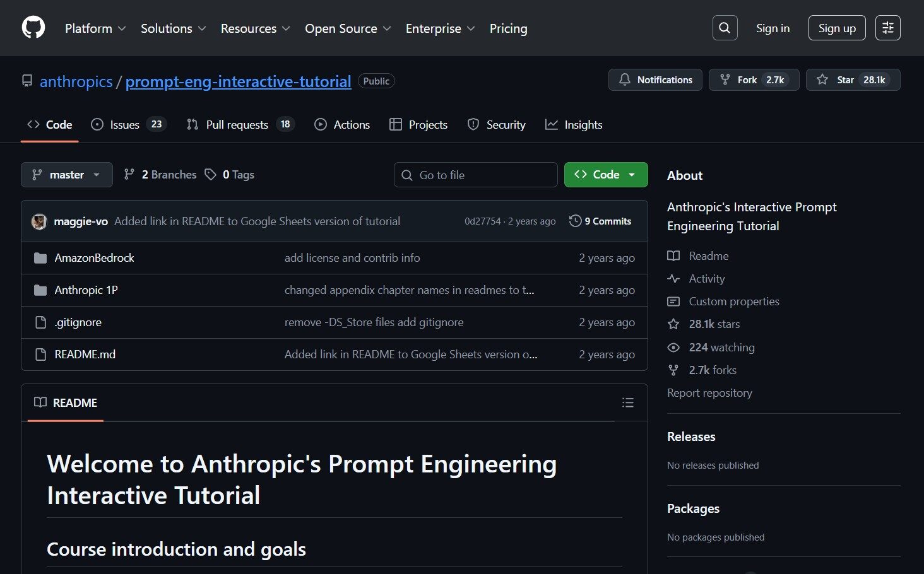Viewport: 924px width, 574px height.
Task: Fork this repository
Action: pyautogui.click(x=754, y=80)
